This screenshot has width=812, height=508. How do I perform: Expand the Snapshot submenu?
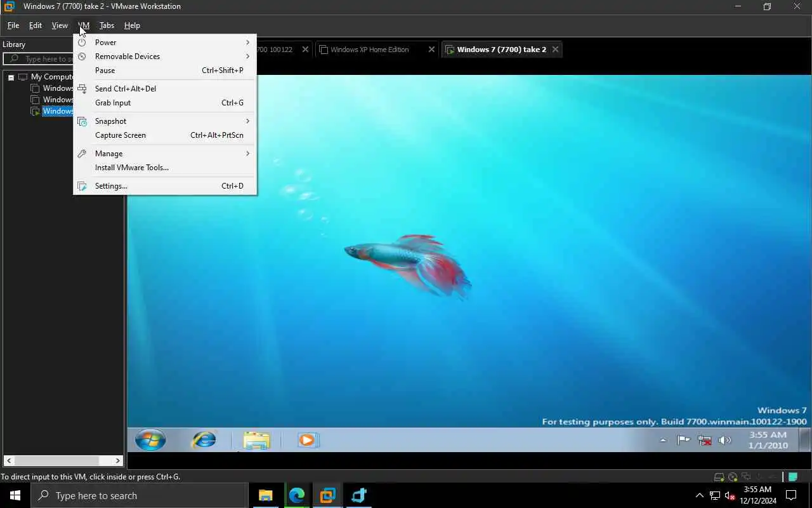tap(165, 121)
